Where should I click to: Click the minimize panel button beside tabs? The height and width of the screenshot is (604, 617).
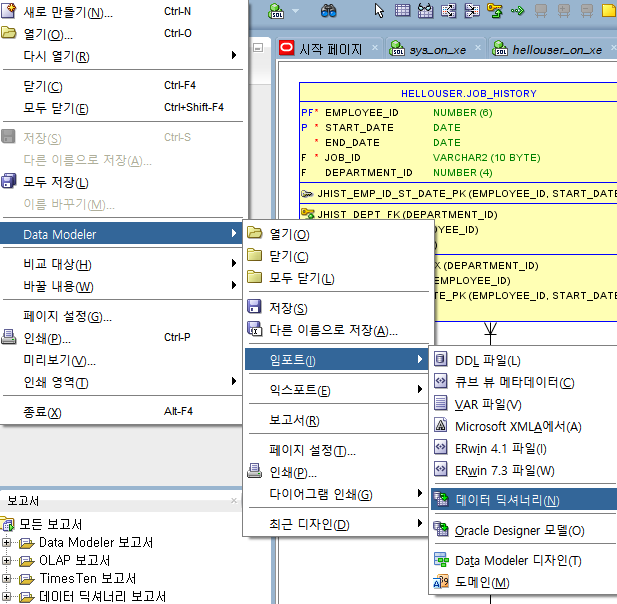258,48
